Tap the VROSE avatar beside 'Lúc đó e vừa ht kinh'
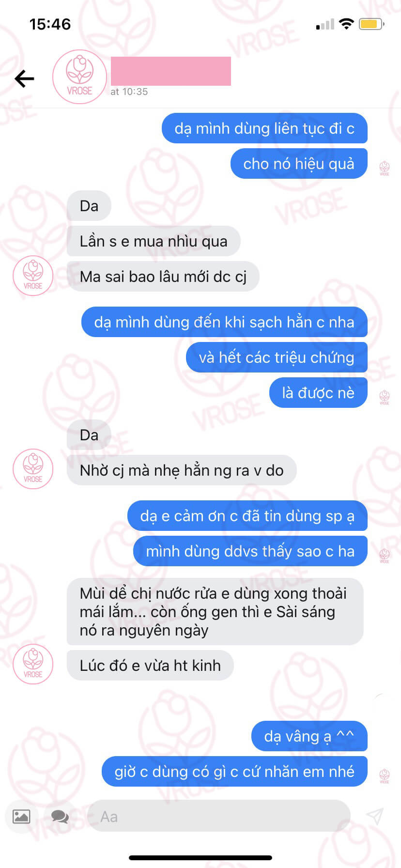Image resolution: width=401 pixels, height=868 pixels. [33, 664]
